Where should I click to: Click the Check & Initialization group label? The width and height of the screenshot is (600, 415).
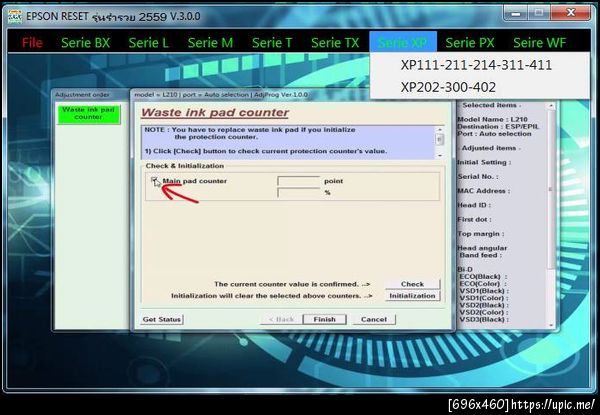tap(184, 166)
